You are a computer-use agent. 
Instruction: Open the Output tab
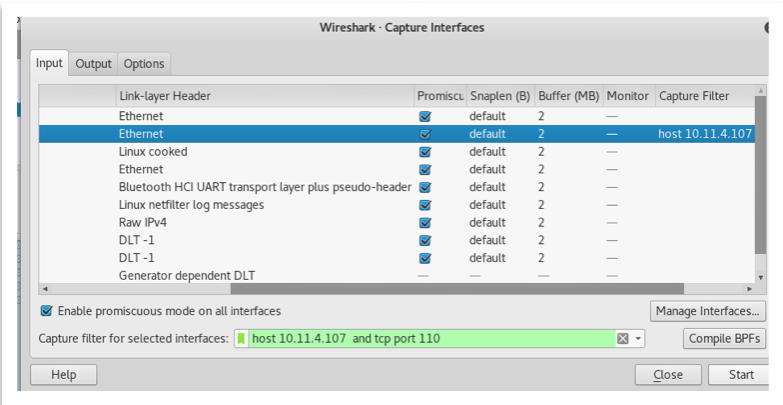click(93, 64)
